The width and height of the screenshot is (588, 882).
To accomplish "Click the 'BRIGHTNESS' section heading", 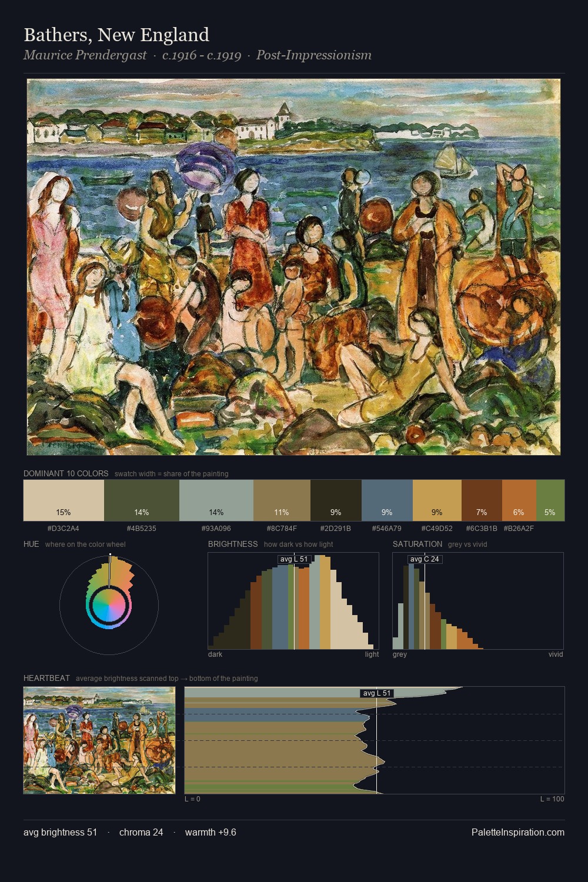I will pyautogui.click(x=233, y=544).
